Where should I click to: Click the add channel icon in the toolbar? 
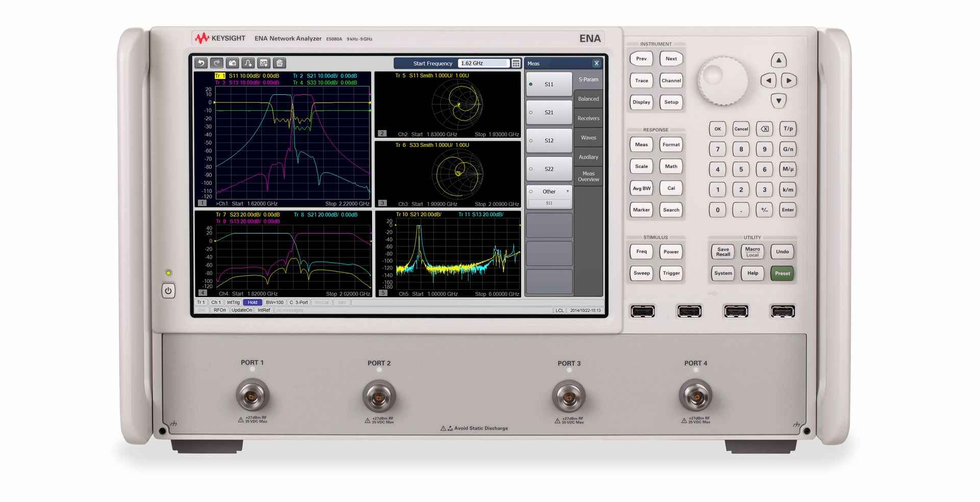click(x=264, y=63)
